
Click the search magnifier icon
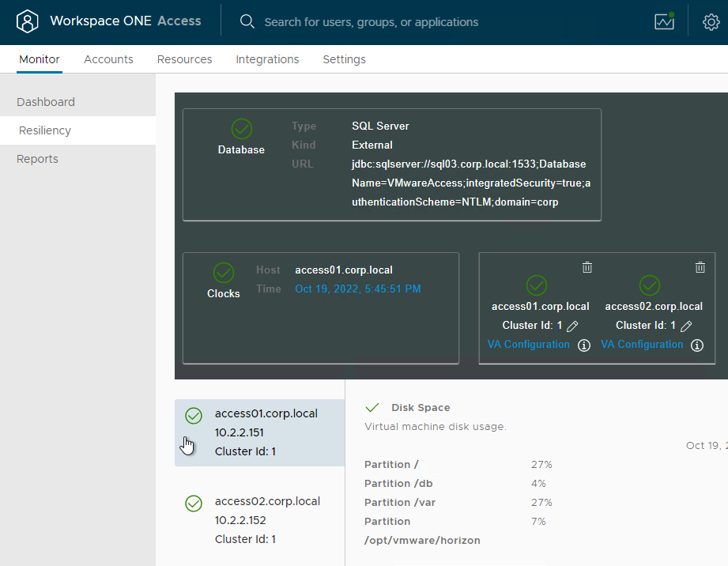[x=247, y=21]
